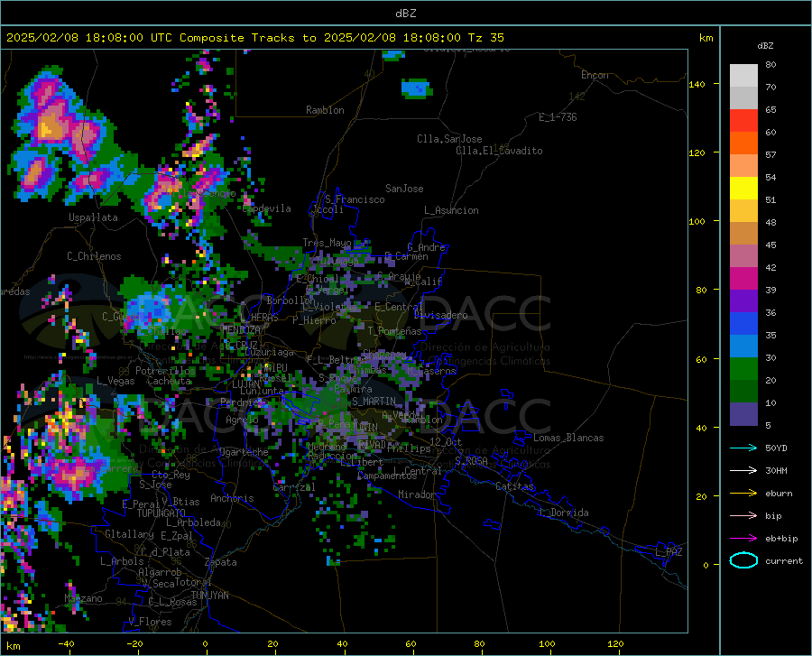Pick the gold 48-51 dBZ swatch
The image size is (812, 656).
click(743, 211)
